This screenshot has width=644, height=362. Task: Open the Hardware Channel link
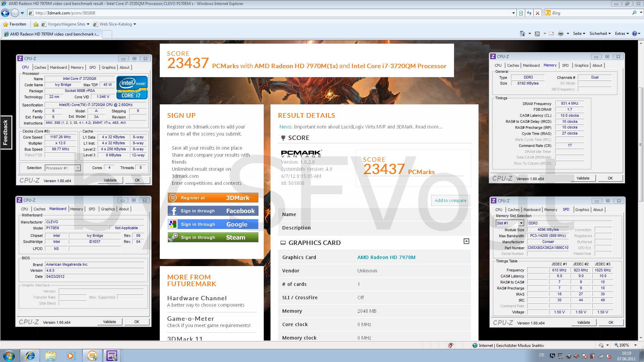pyautogui.click(x=197, y=298)
